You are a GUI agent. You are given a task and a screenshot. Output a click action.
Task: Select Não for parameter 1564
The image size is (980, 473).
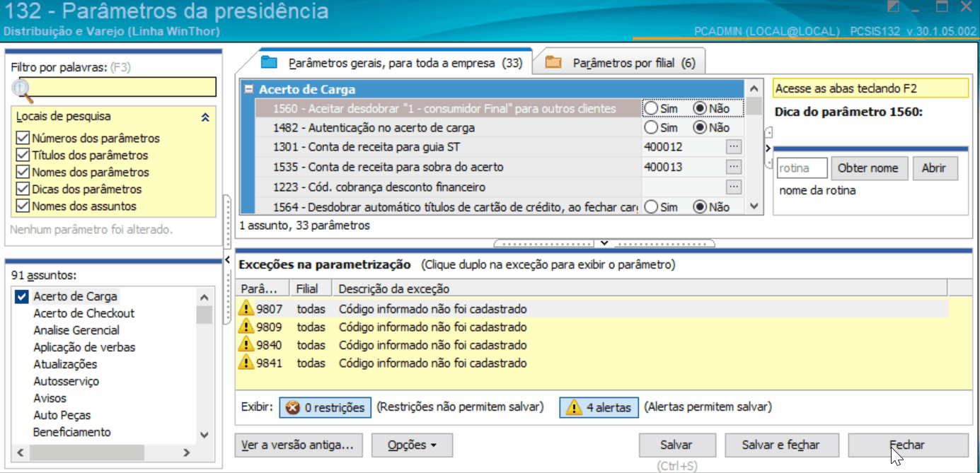pos(700,207)
